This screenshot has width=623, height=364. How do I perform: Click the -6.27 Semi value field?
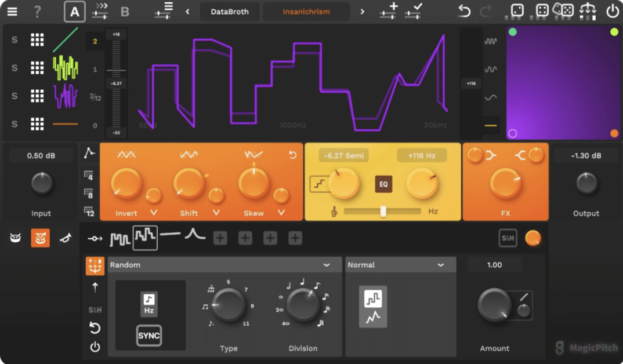pos(343,155)
